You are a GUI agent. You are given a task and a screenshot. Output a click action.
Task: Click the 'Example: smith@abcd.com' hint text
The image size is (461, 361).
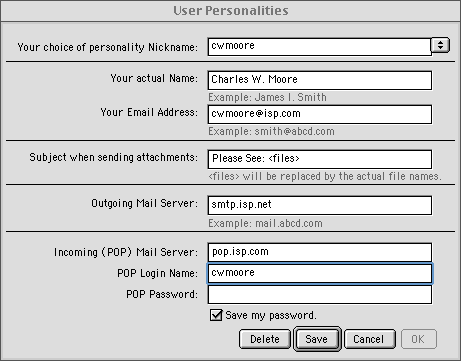[x=271, y=131]
